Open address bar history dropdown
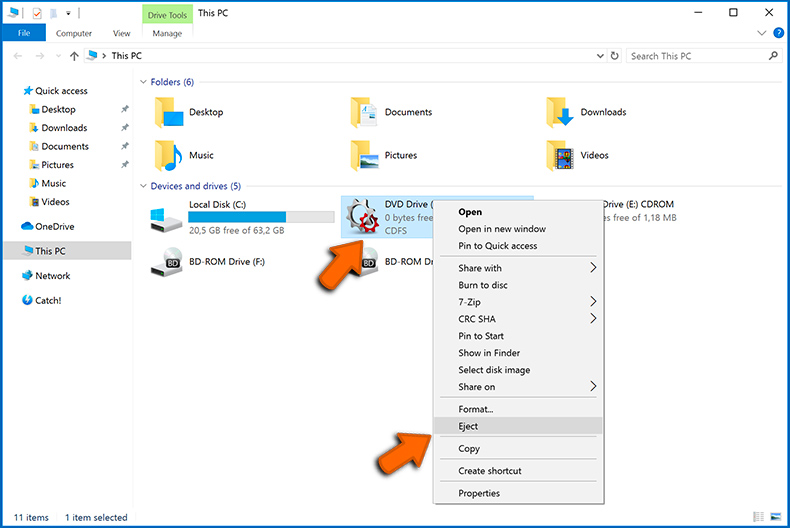The height and width of the screenshot is (528, 790). (x=600, y=55)
